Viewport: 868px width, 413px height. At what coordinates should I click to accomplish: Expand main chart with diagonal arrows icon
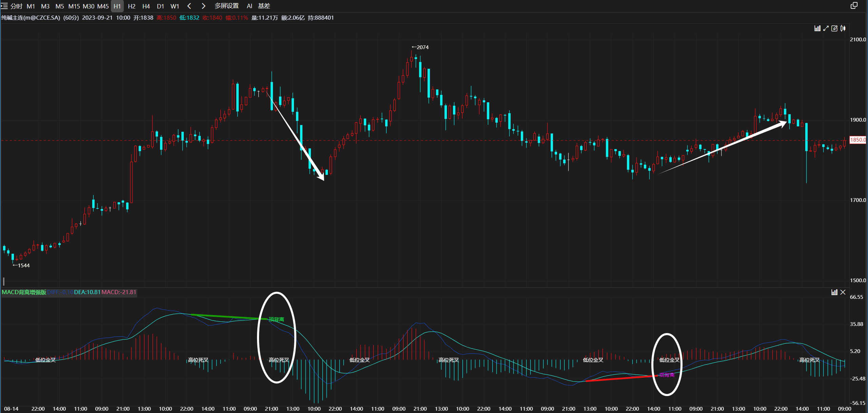point(826,28)
